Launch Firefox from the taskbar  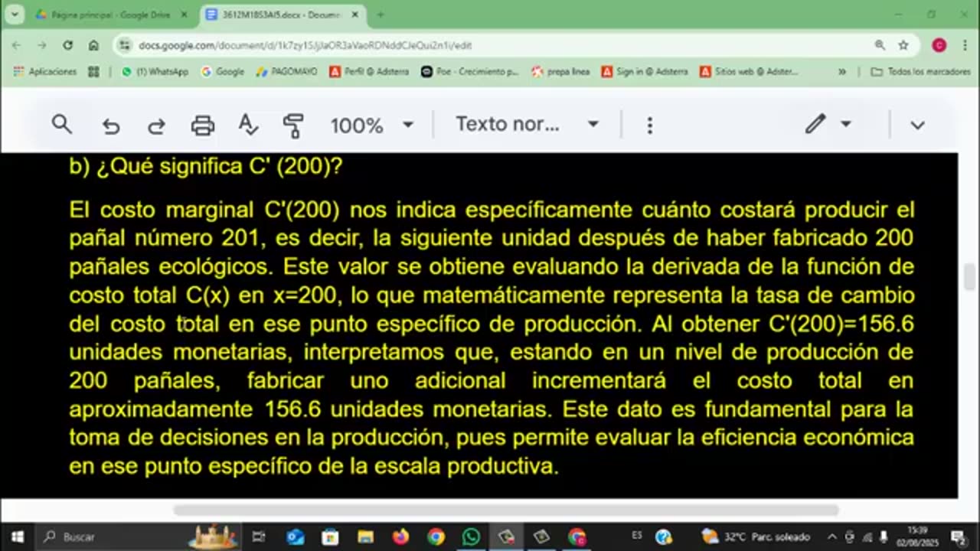click(400, 536)
